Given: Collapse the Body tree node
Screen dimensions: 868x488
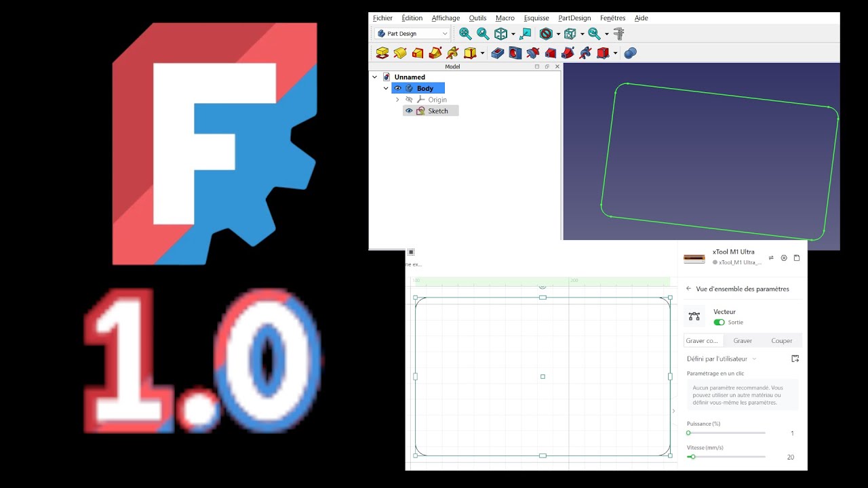Looking at the screenshot, I should click(386, 88).
